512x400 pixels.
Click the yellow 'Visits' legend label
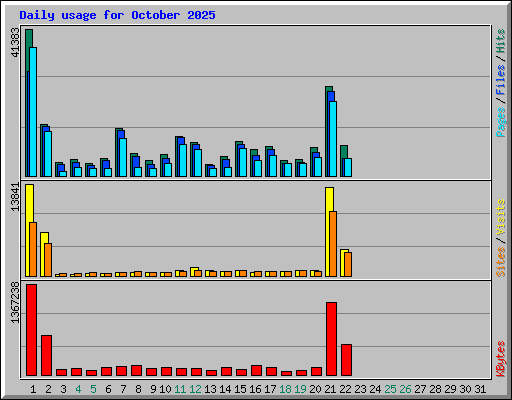coord(501,217)
